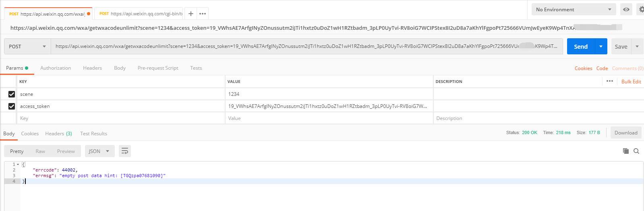Screen dimensions: 644x211
Task: Click the Bulk Edit link
Action: pyautogui.click(x=631, y=82)
